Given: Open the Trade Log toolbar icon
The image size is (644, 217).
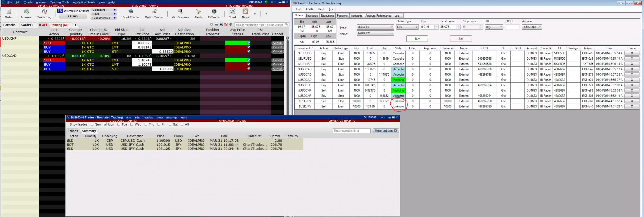Looking at the screenshot, I should (44, 12).
